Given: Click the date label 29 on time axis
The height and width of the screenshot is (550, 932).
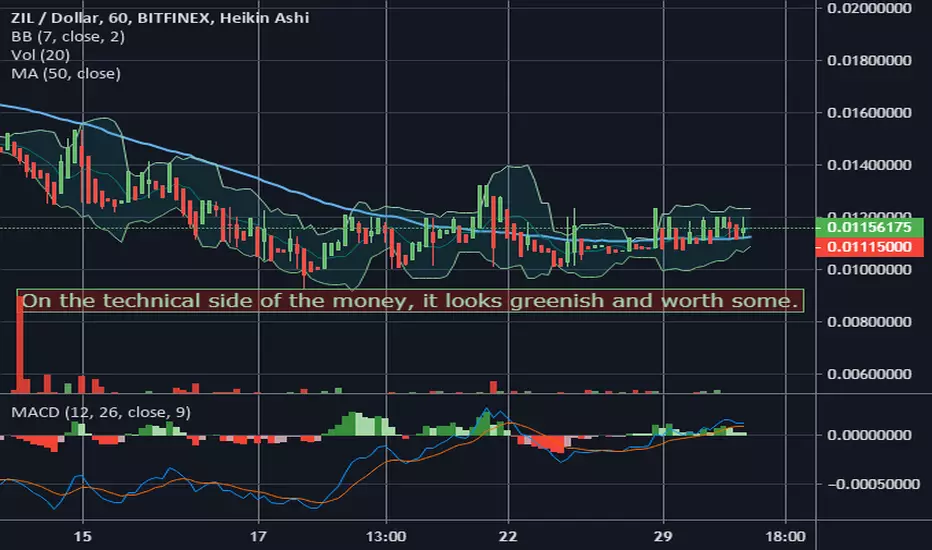Looking at the screenshot, I should [x=663, y=536].
